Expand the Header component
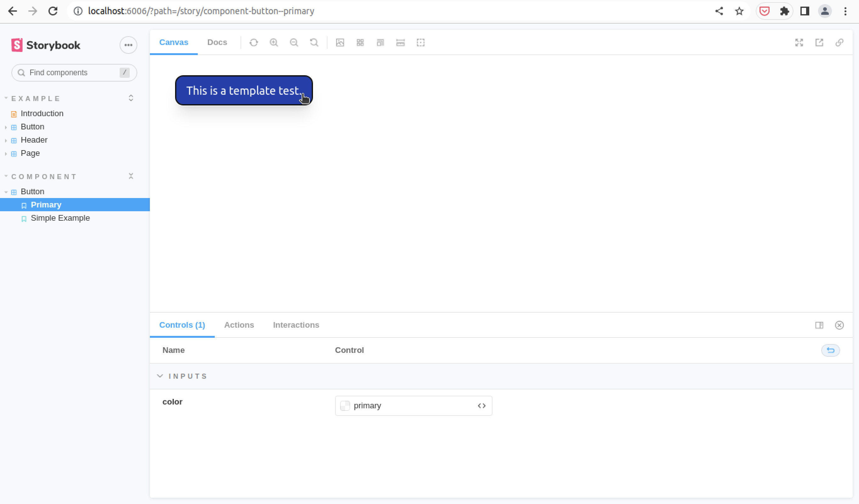859x504 pixels. tap(34, 140)
